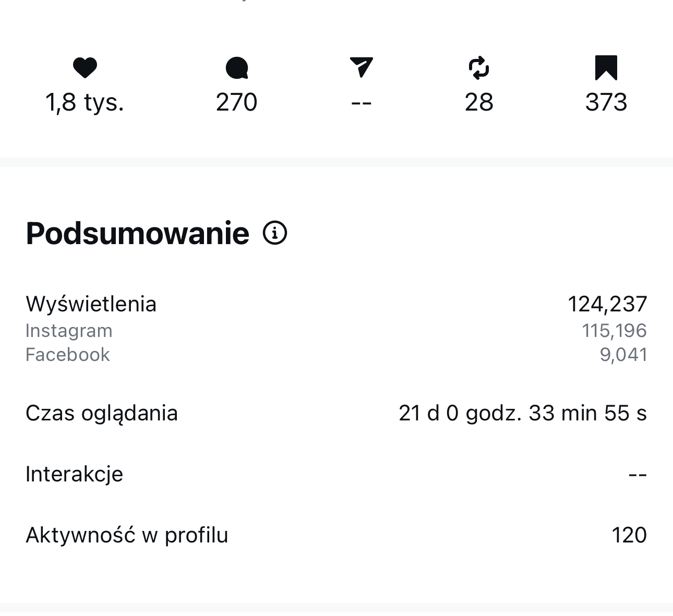Click the total views value 124,237
673x616 pixels.
click(x=607, y=304)
